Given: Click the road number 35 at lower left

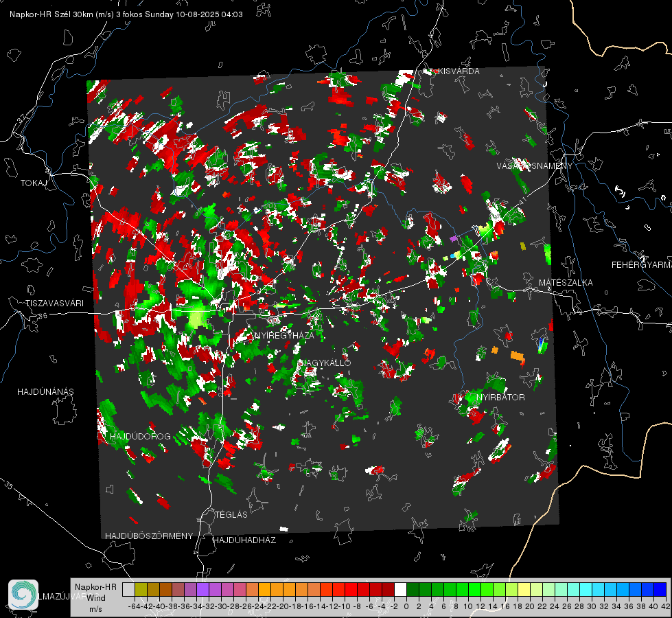Looking at the screenshot, I should (8, 485).
